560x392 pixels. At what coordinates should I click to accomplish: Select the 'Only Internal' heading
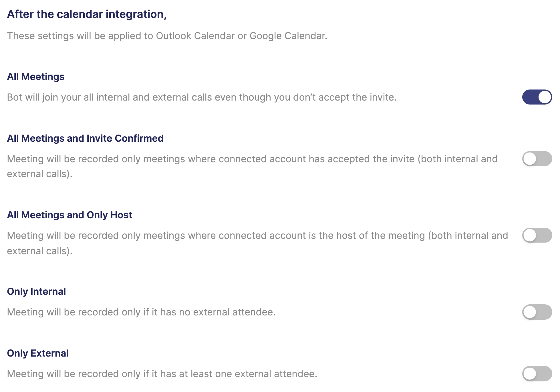point(36,291)
